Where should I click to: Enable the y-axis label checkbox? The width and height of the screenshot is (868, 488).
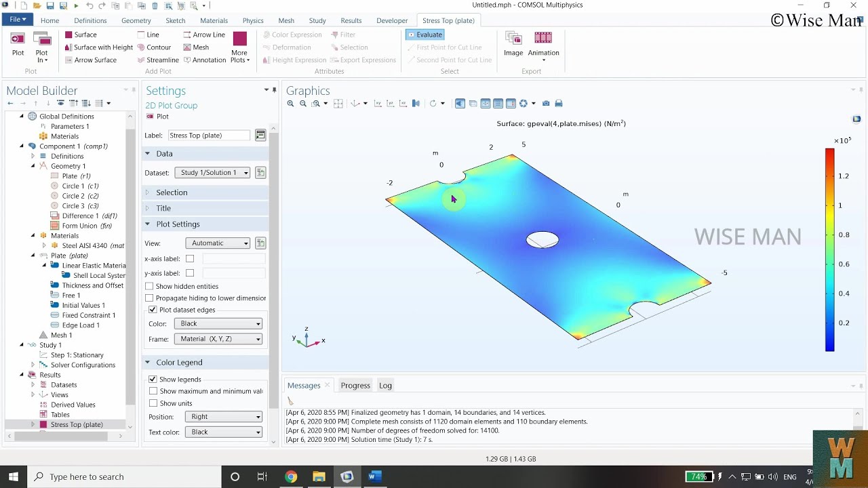click(x=190, y=273)
